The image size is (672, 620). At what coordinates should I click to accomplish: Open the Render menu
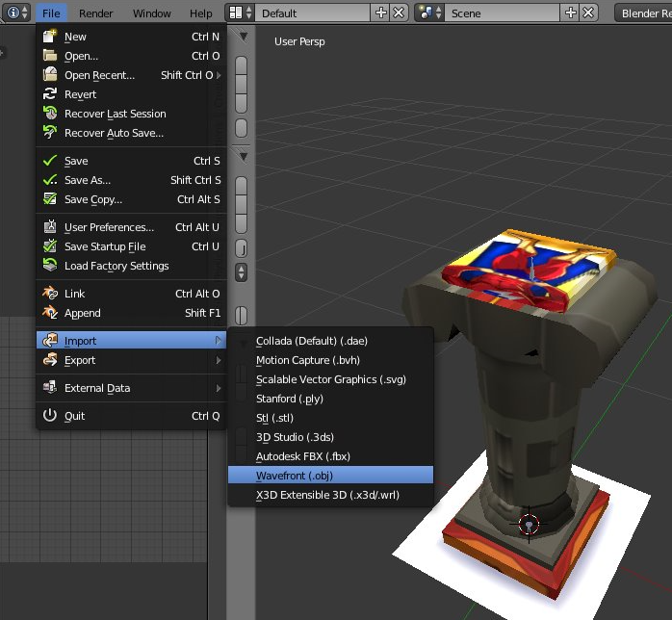click(95, 13)
